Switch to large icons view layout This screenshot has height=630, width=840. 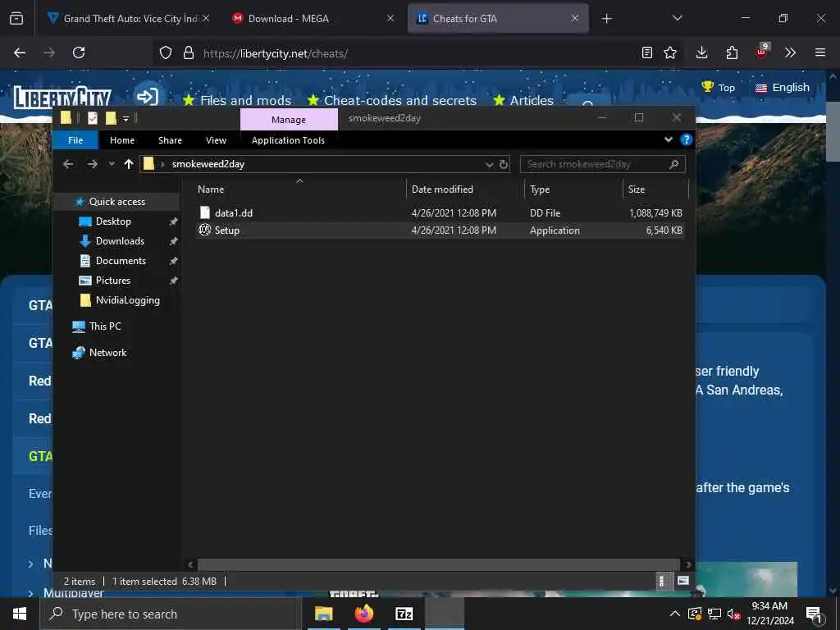(x=682, y=581)
